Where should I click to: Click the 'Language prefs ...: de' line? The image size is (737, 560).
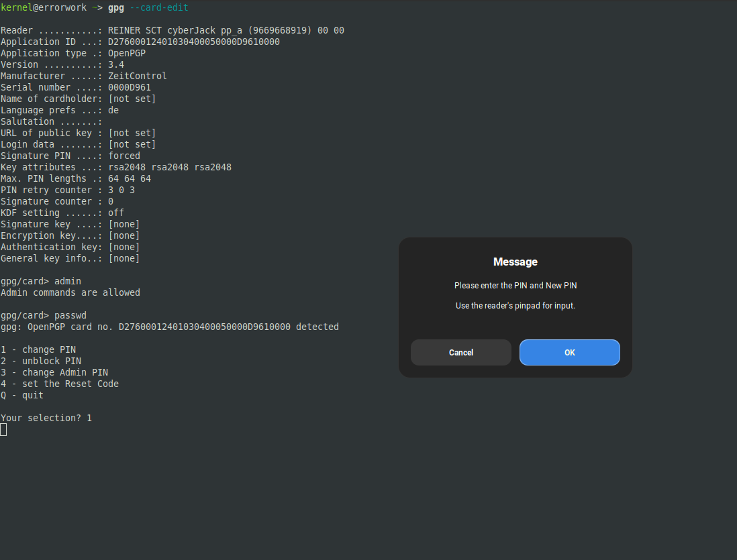pyautogui.click(x=60, y=111)
